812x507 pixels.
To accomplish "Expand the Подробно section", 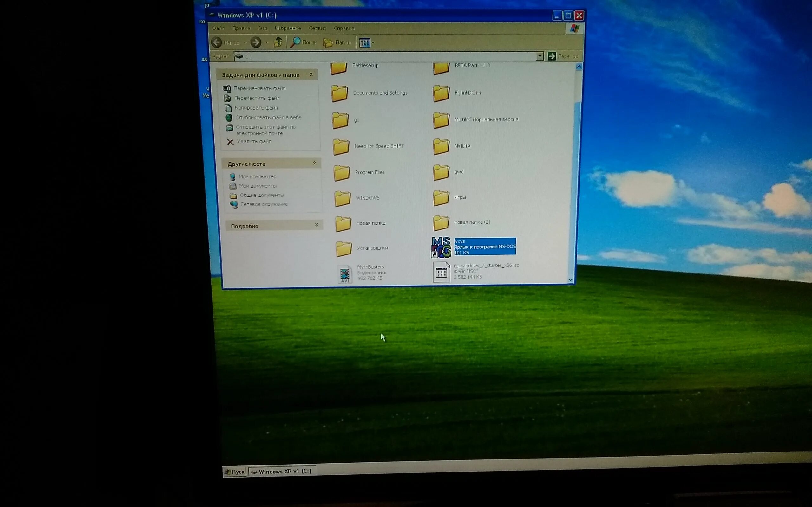I will point(316,226).
